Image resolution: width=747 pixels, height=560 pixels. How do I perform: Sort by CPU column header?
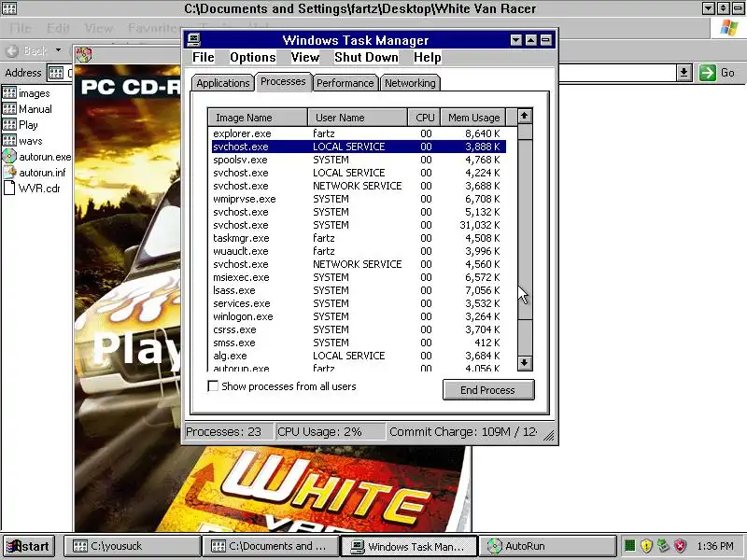(x=424, y=118)
